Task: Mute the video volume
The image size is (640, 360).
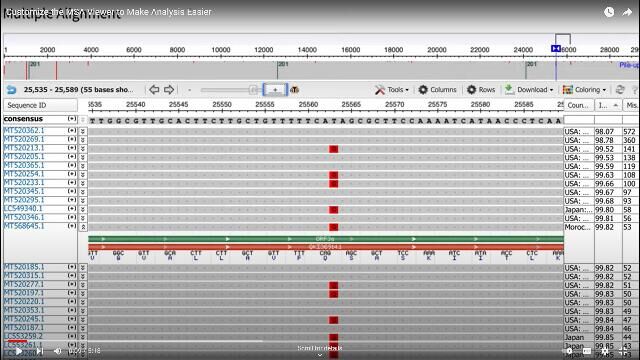Action: click(x=58, y=351)
